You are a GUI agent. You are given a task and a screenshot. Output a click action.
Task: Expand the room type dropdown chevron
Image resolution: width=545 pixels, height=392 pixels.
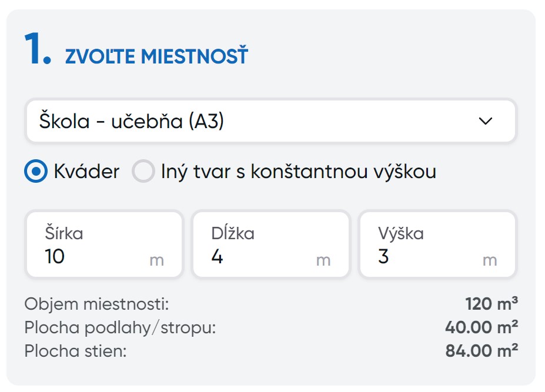[485, 121]
